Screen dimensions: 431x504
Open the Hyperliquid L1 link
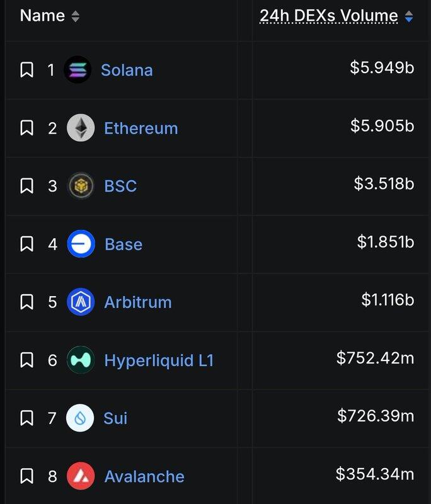pos(159,360)
